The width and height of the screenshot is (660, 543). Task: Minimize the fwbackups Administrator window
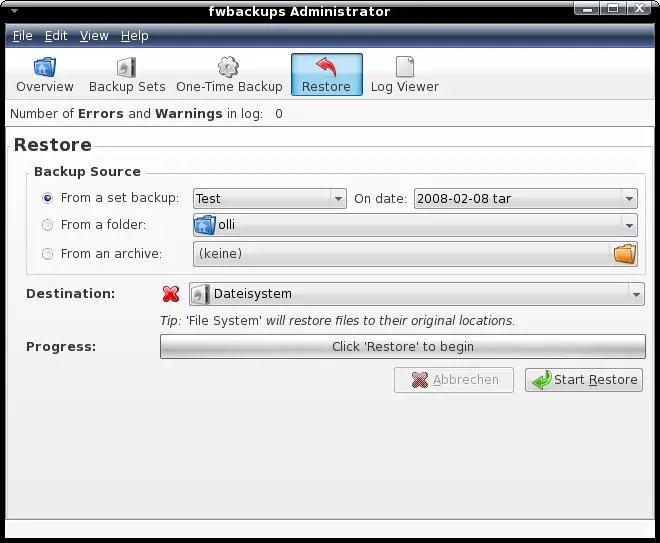(x=586, y=8)
